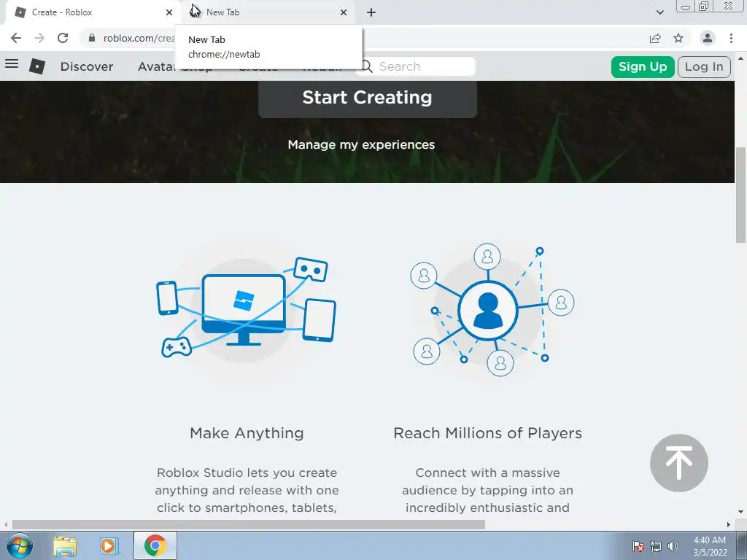The height and width of the screenshot is (560, 747).
Task: Click the vertical scrollbar thumb
Action: point(741,195)
